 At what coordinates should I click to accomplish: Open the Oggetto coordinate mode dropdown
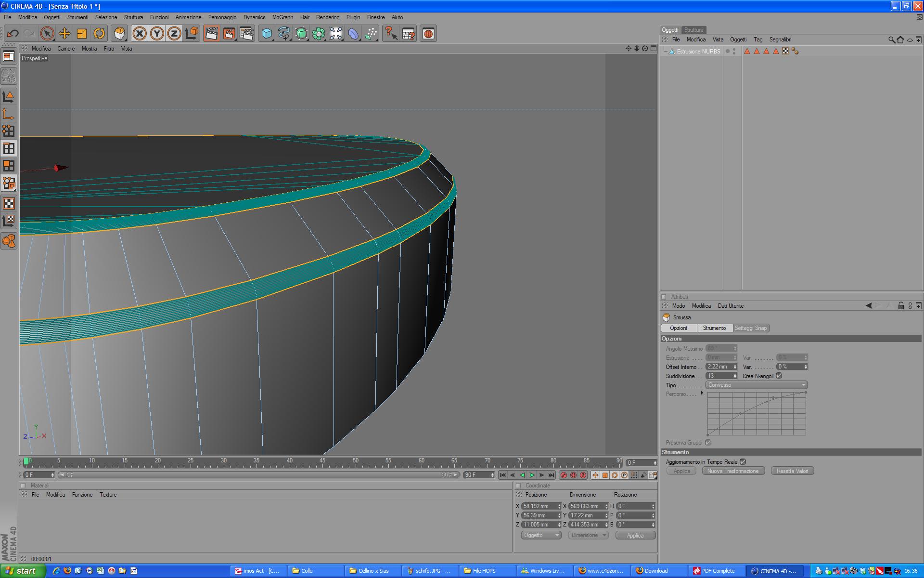[541, 535]
